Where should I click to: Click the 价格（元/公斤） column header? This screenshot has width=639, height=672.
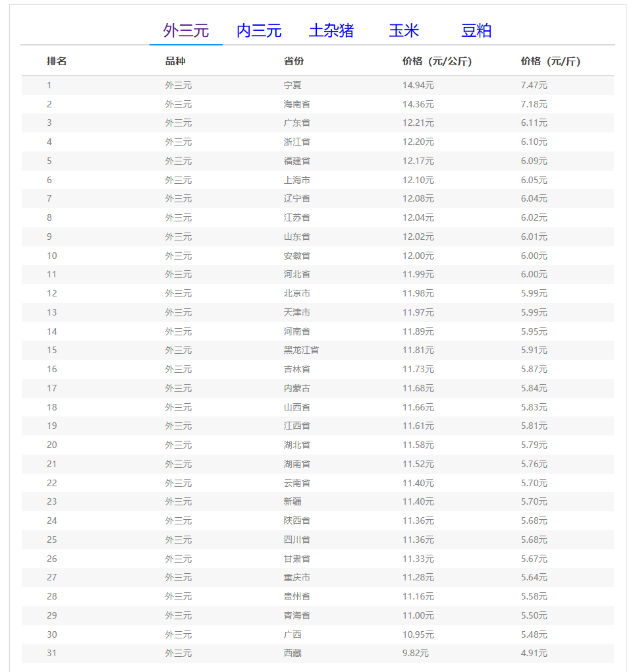point(437,61)
